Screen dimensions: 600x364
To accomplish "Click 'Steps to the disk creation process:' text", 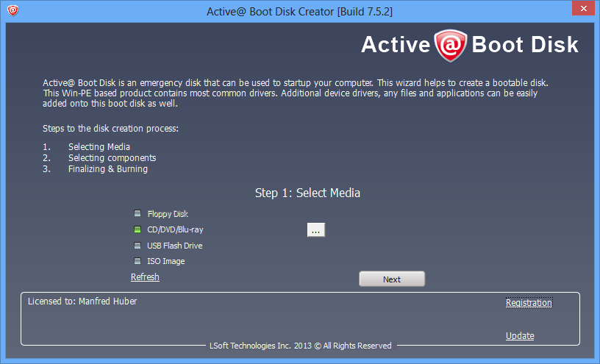I will [110, 128].
